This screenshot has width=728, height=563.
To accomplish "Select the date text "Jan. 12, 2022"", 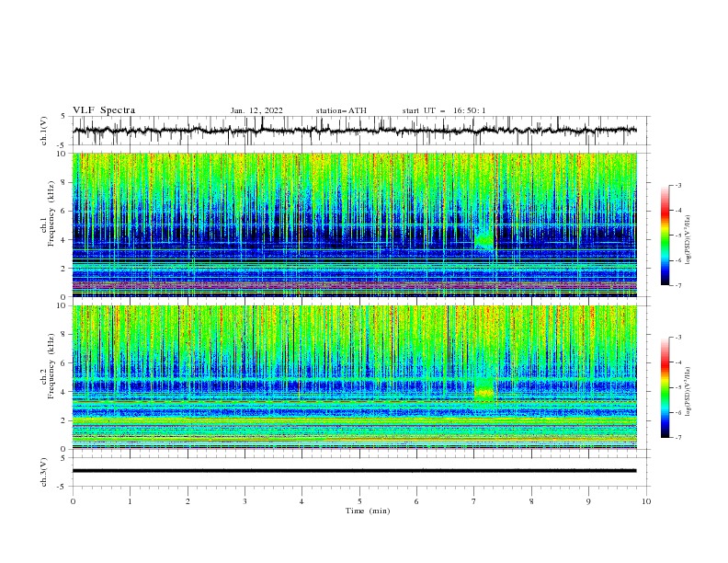I will coord(256,110).
